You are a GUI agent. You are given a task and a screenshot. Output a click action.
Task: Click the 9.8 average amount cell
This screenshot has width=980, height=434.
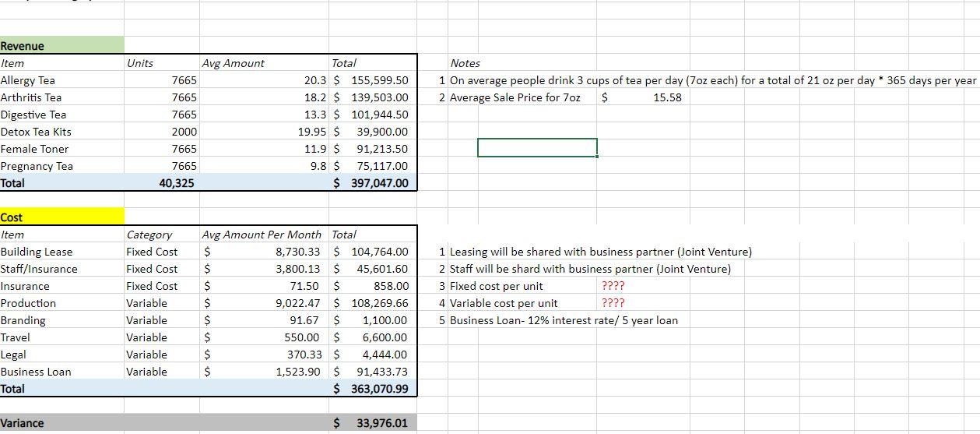pyautogui.click(x=265, y=166)
